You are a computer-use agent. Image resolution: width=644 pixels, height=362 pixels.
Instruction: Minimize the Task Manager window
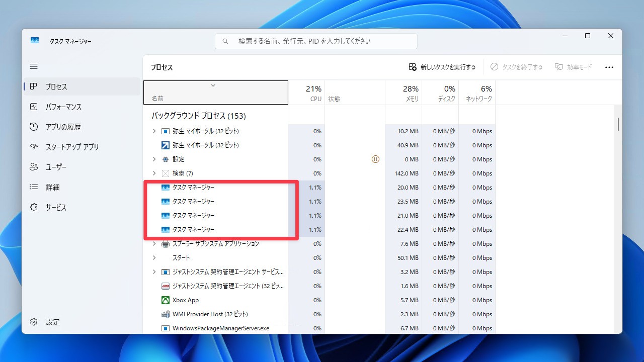565,36
